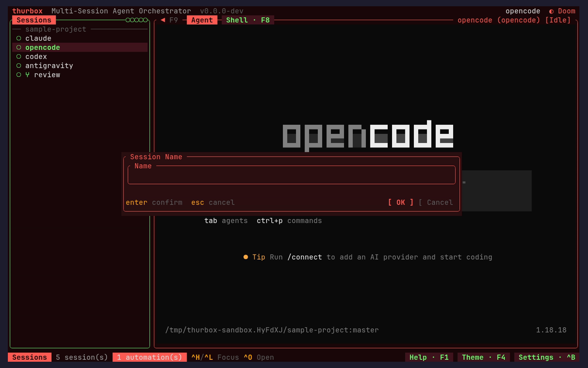The height and width of the screenshot is (368, 588).
Task: Click the thurbox app title
Action: (27, 11)
